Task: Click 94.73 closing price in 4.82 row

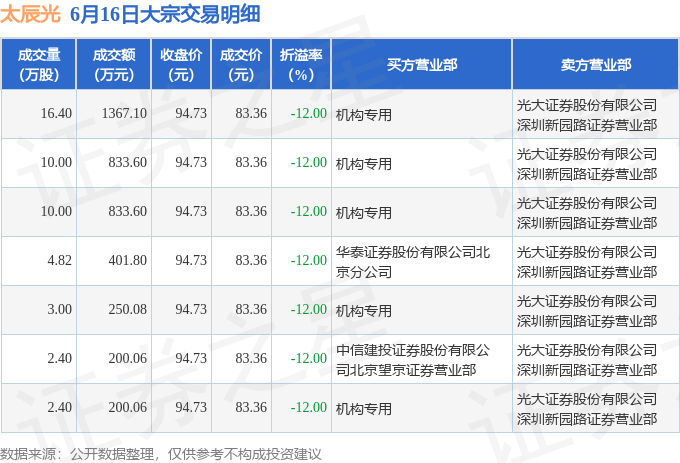Action: pos(191,260)
